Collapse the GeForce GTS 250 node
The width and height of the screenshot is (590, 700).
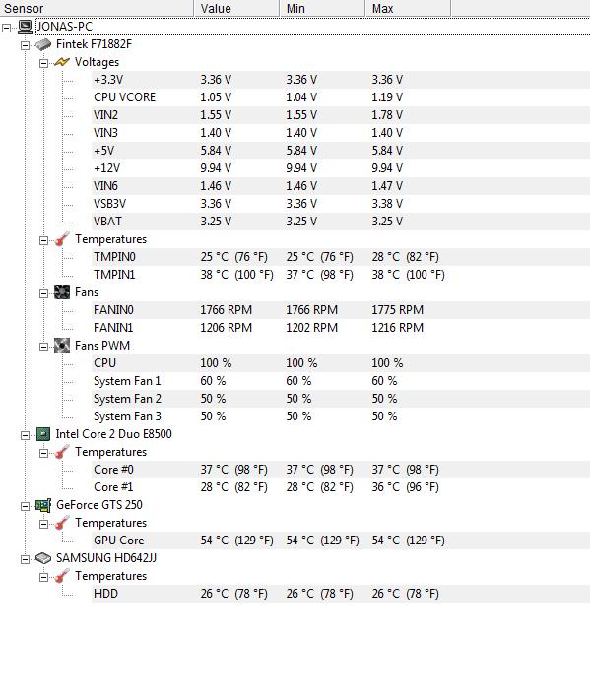(25, 506)
